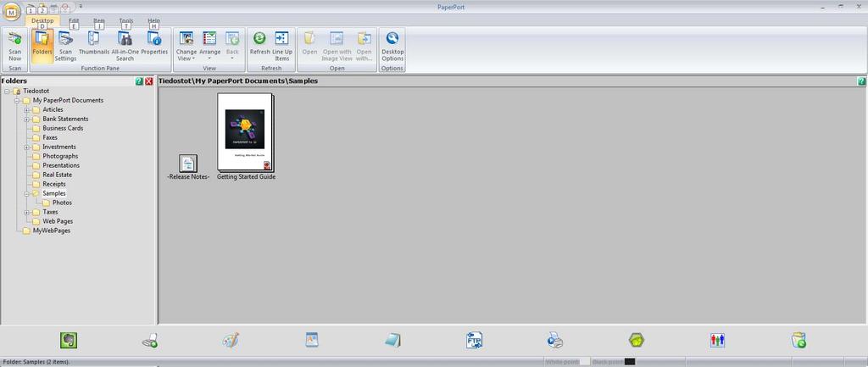
Task: Switch to the Item ribbon tab
Action: (x=99, y=21)
